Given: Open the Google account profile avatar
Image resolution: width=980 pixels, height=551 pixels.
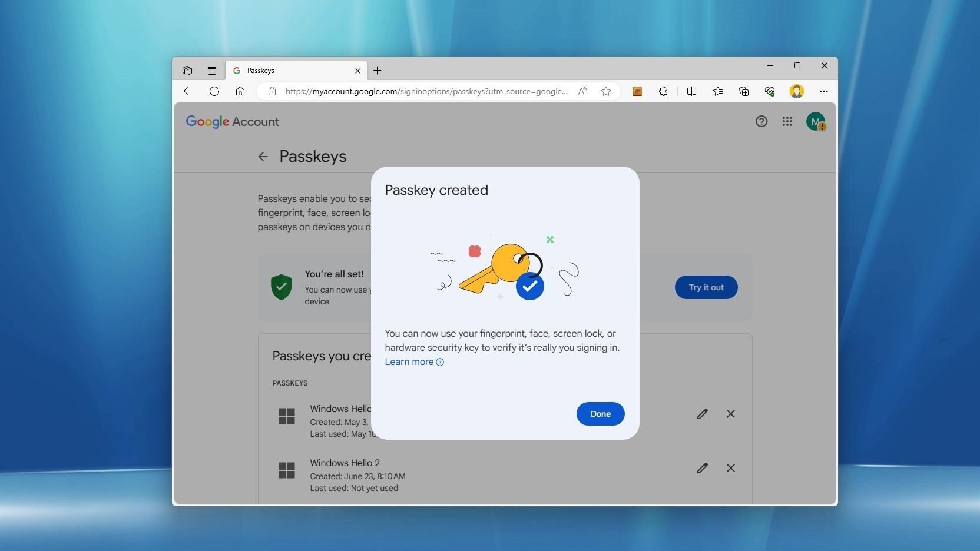Looking at the screenshot, I should tap(816, 121).
